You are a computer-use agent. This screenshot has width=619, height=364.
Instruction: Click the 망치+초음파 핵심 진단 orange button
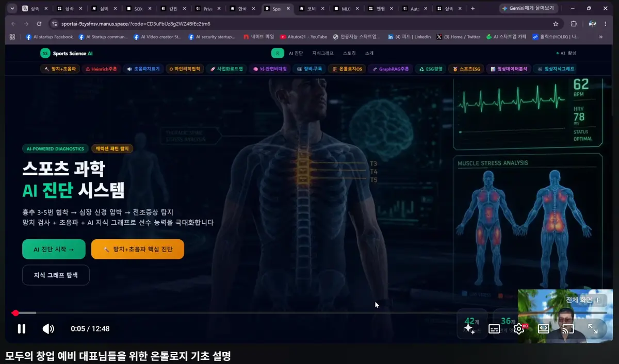point(138,249)
